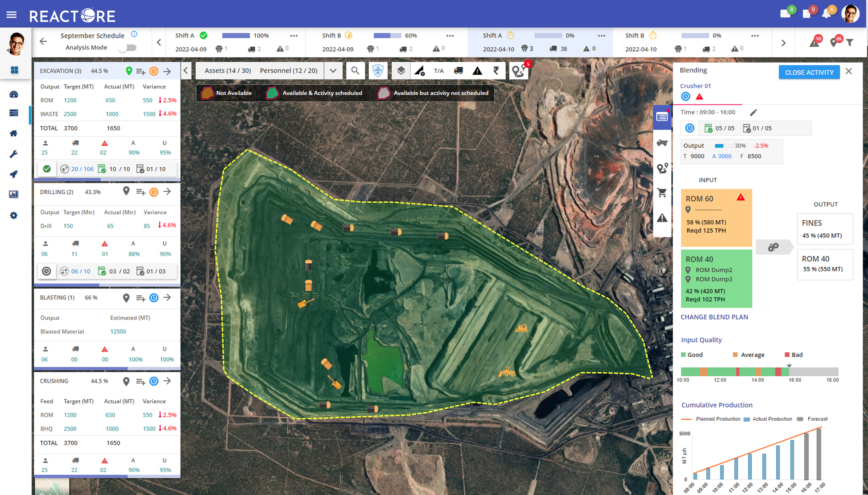Viewport: 868px width, 495px height.
Task: Open three-dots menu for Shift A 2022-04-09
Action: click(294, 36)
